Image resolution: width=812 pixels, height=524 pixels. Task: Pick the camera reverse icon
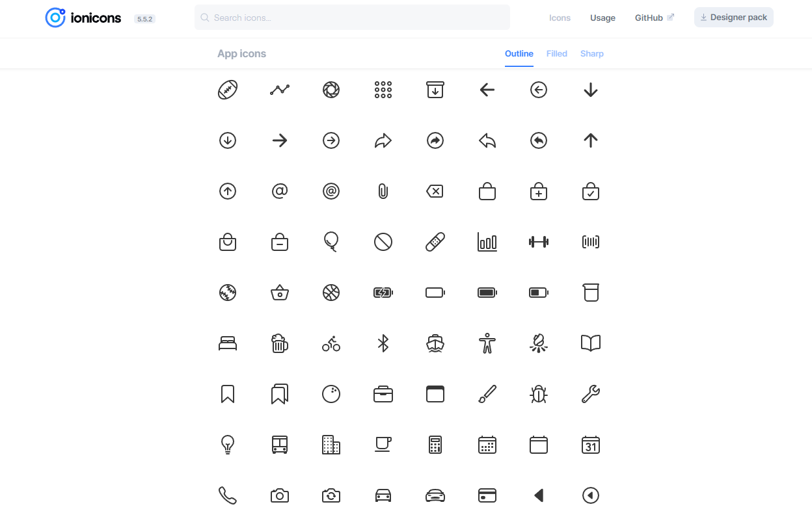click(331, 495)
